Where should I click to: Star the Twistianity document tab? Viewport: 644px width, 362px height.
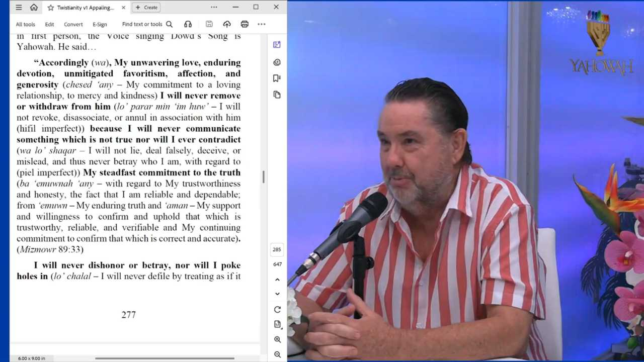click(x=50, y=8)
